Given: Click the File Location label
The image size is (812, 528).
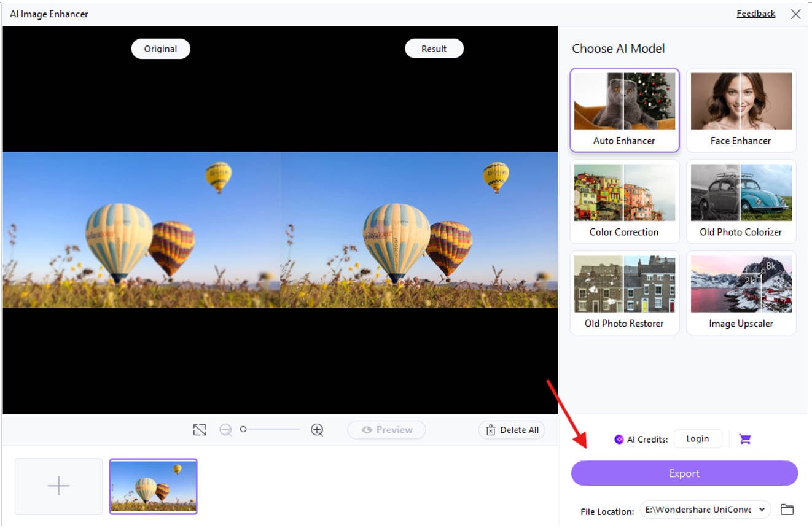Looking at the screenshot, I should tap(607, 511).
